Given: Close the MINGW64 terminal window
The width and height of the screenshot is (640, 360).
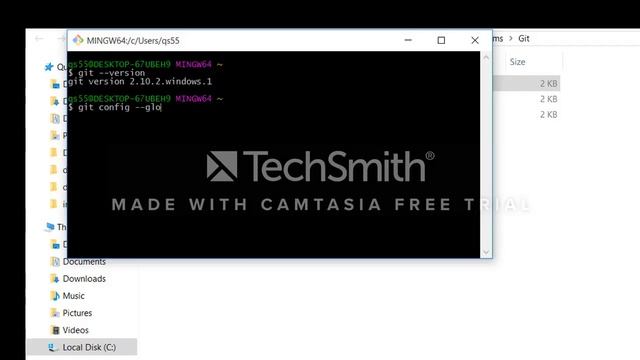Looking at the screenshot, I should point(475,40).
